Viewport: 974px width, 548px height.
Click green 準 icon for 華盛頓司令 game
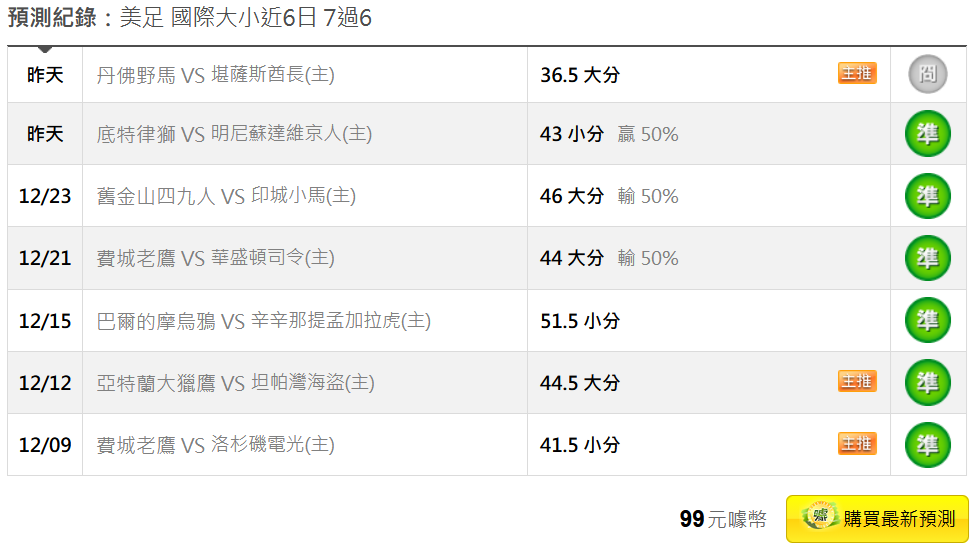tap(927, 258)
